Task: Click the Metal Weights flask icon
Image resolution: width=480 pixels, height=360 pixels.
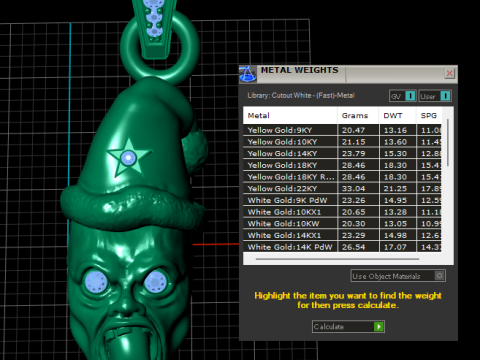Action: click(x=247, y=74)
